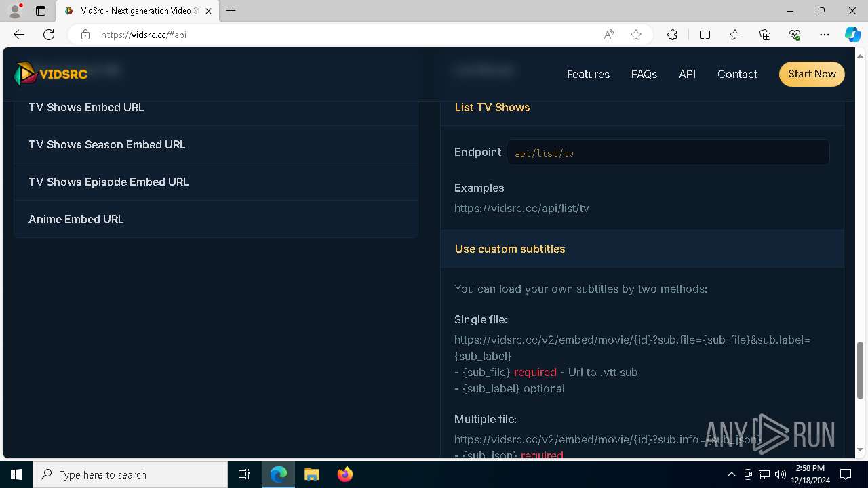868x488 pixels.
Task: Click scrollbar down arrow
Action: [x=861, y=449]
